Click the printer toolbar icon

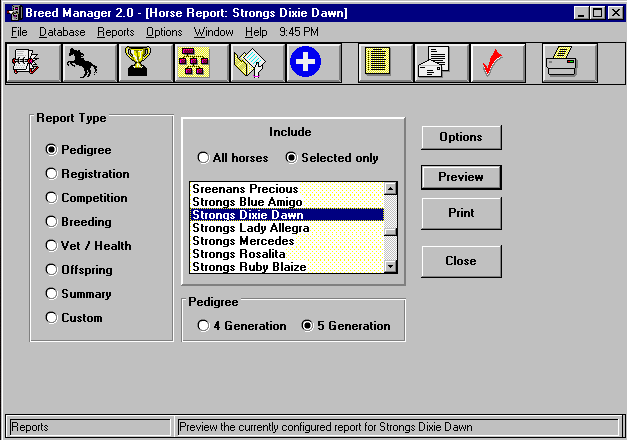pos(570,63)
